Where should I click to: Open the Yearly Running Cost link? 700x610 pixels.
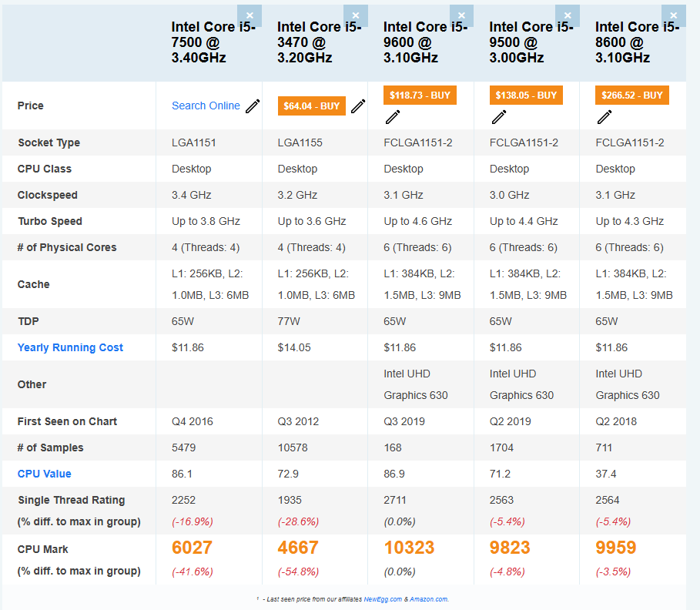70,347
